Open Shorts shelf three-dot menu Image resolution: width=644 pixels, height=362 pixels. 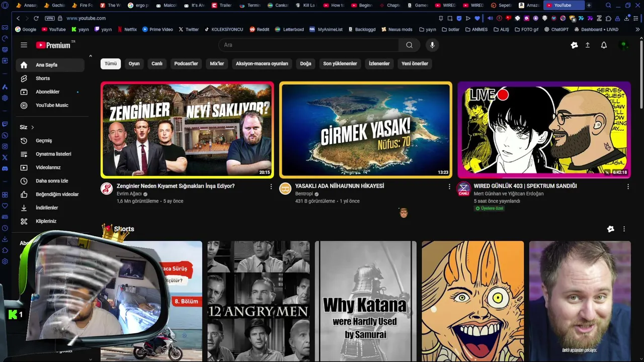tap(624, 229)
